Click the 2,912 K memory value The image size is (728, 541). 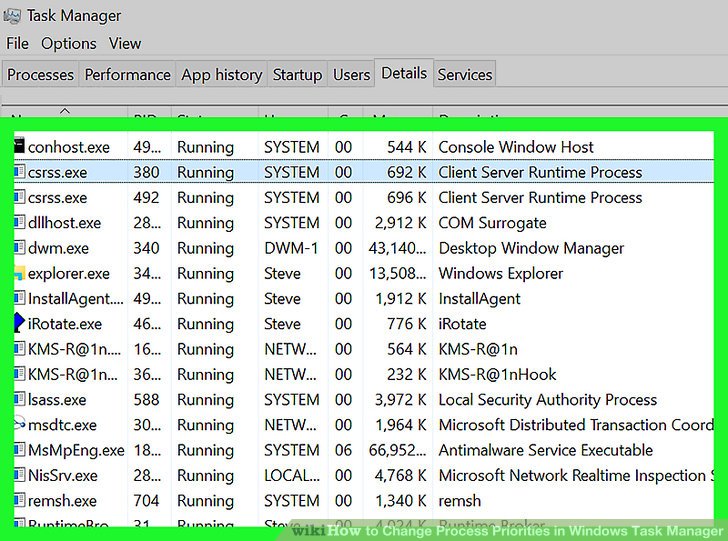(x=400, y=223)
